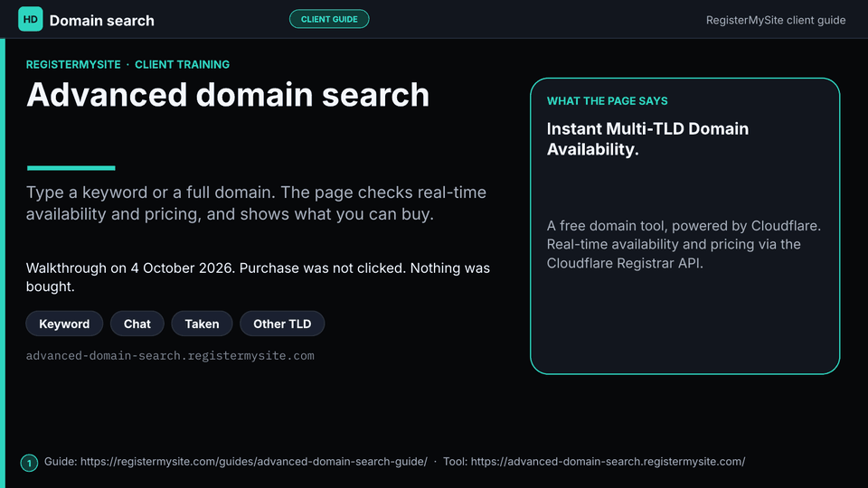The image size is (868, 488).
Task: Click the Domain search header title
Action: click(x=102, y=21)
